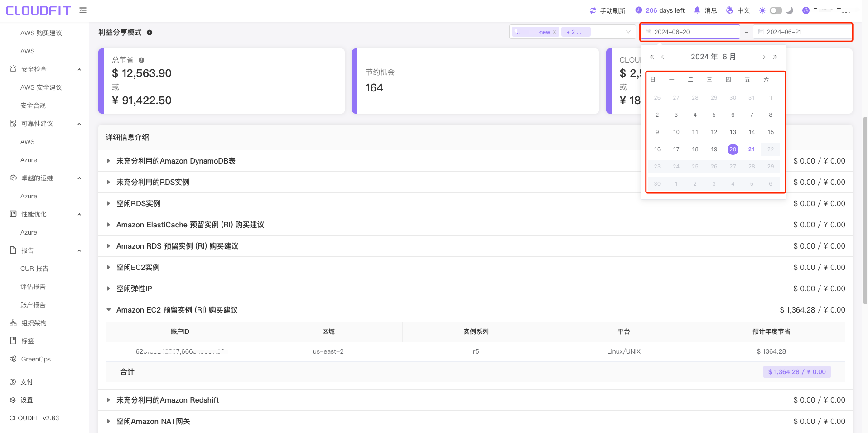
Task: Collapse Amazon EC2 预留实例 (RI) row
Action: (x=109, y=310)
